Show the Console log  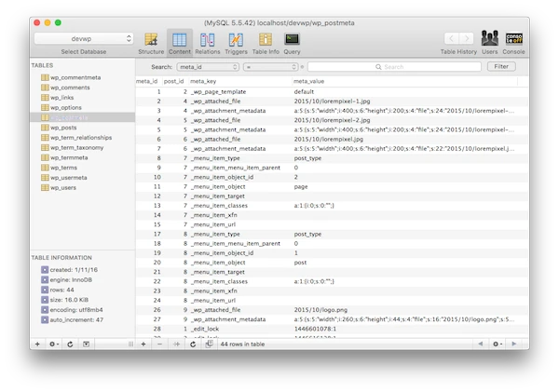514,40
